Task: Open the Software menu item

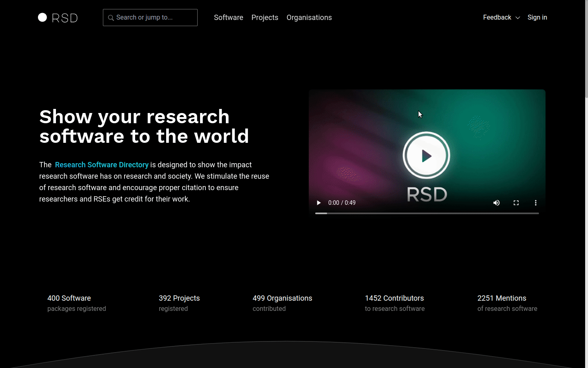Action: pyautogui.click(x=228, y=18)
